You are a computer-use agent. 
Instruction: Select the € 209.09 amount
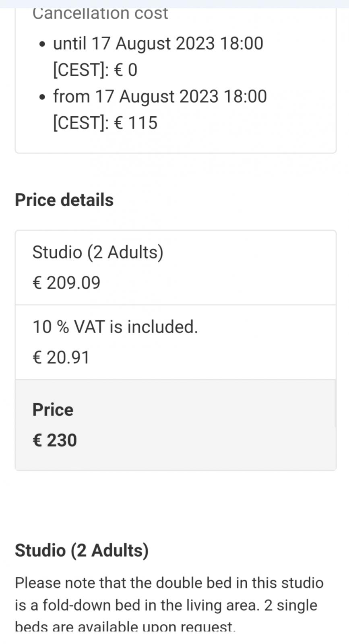[66, 283]
